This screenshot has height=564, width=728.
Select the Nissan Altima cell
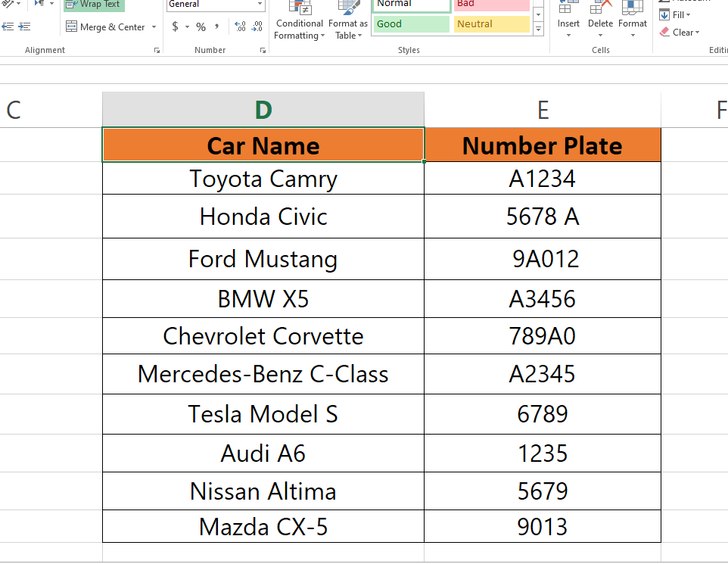point(263,491)
